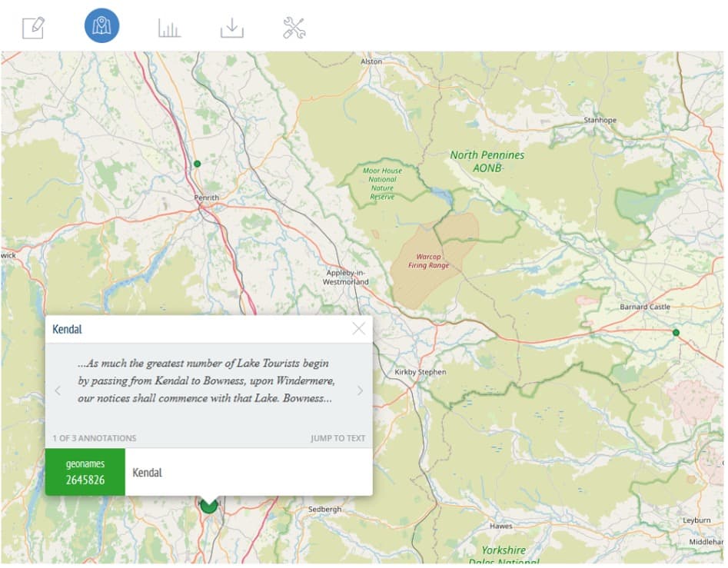Show next annotation with right chevron
This screenshot has width=728, height=568.
[x=360, y=390]
